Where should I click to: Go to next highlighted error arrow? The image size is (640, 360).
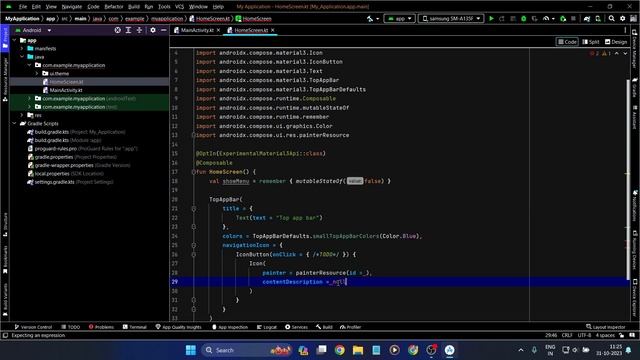(625, 53)
